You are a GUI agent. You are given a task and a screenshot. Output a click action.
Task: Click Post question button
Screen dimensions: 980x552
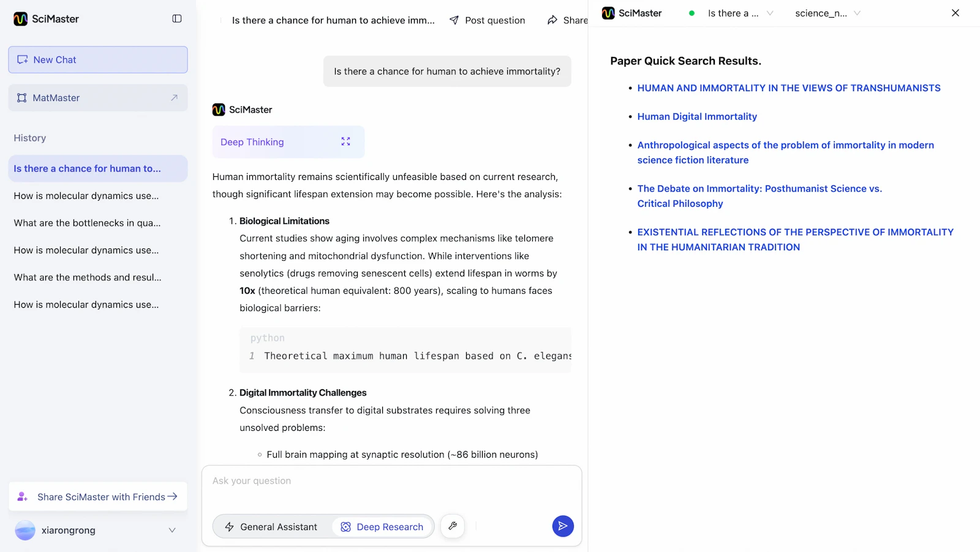pyautogui.click(x=488, y=20)
